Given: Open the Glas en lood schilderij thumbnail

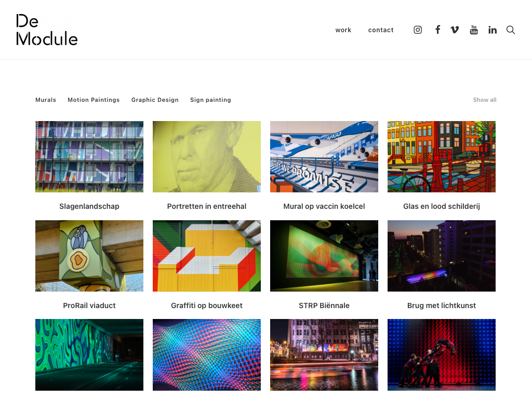Looking at the screenshot, I should (442, 157).
